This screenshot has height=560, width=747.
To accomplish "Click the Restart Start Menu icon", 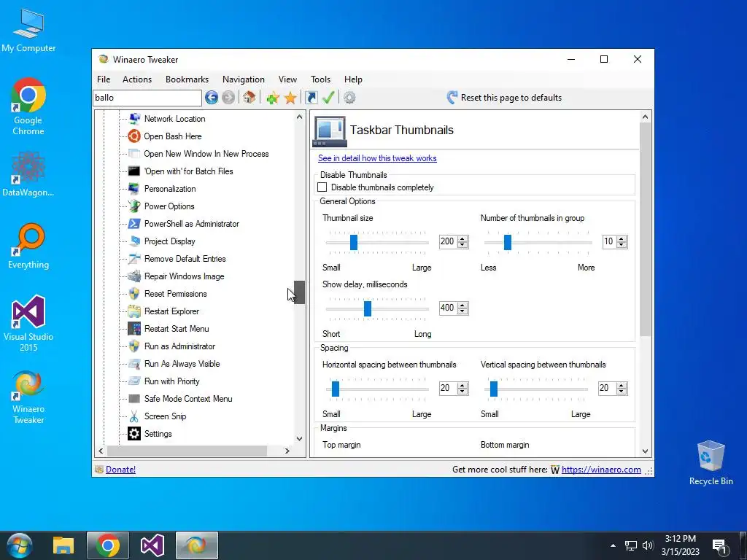I will [x=134, y=329].
